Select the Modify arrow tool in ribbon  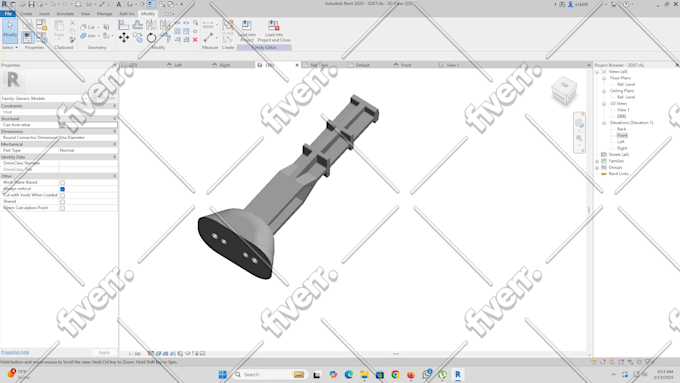[10, 30]
